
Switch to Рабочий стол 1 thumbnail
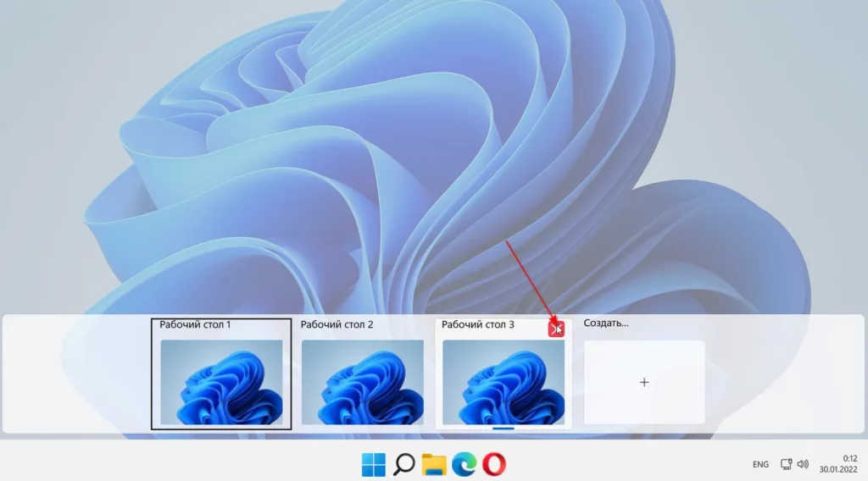(221, 382)
